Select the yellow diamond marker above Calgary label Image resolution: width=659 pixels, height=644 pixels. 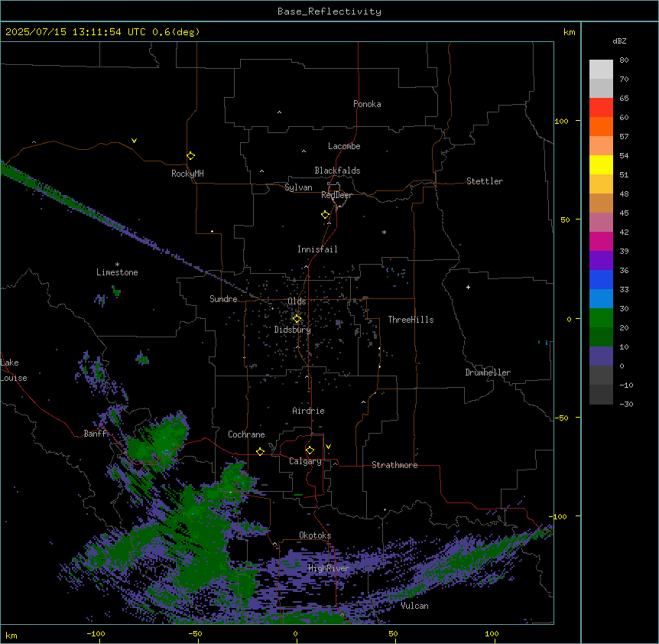coord(310,450)
